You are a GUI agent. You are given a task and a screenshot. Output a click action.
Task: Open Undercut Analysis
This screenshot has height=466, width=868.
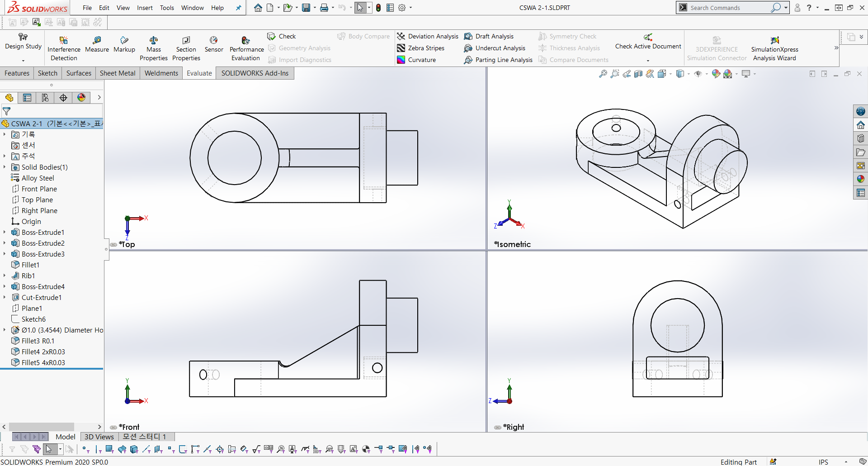495,48
